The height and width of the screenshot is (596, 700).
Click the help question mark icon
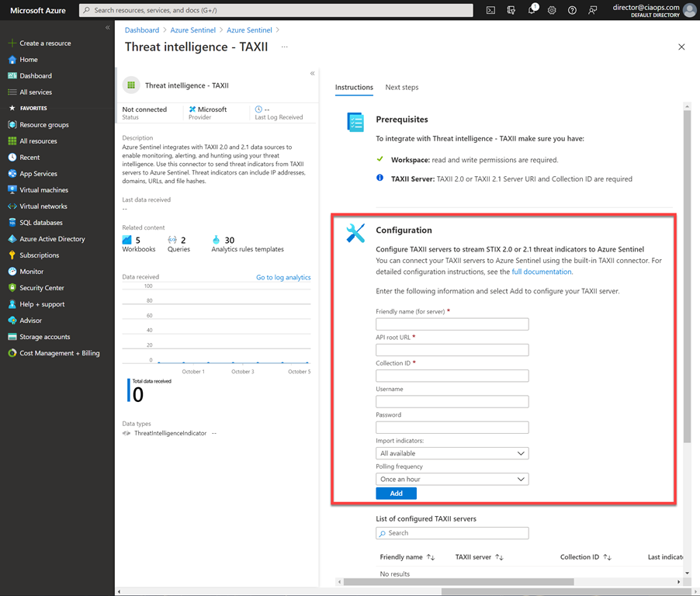tap(572, 10)
